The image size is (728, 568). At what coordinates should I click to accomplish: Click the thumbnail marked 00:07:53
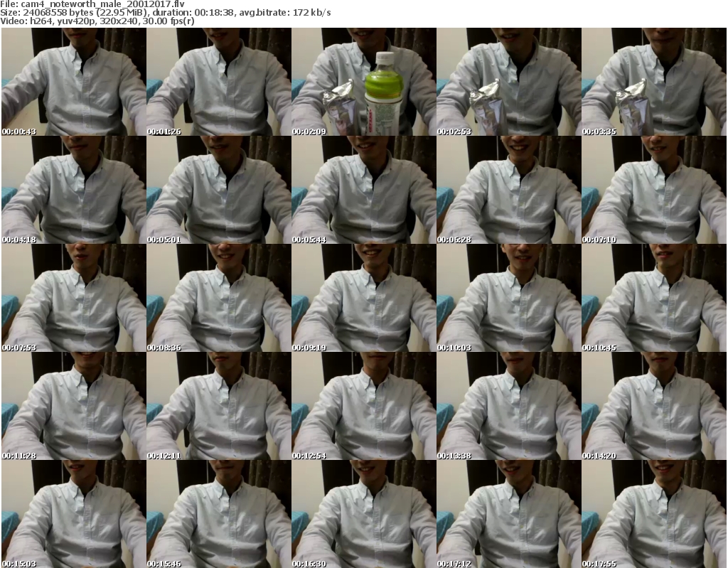coord(74,298)
